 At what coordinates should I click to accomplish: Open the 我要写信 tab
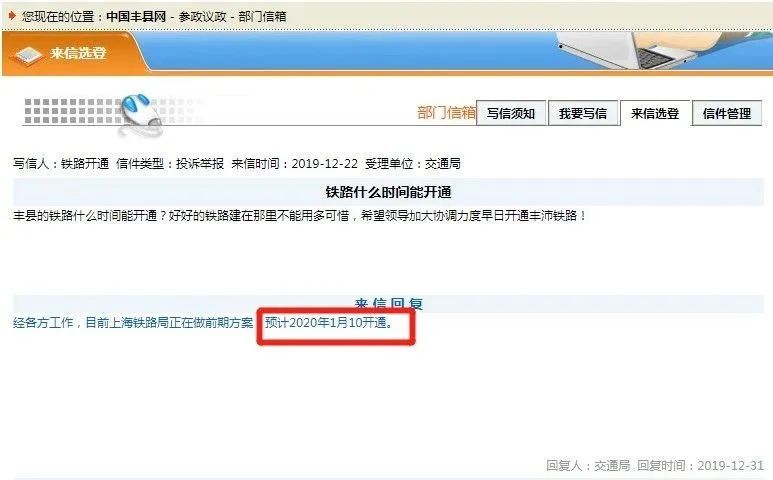coord(583,113)
